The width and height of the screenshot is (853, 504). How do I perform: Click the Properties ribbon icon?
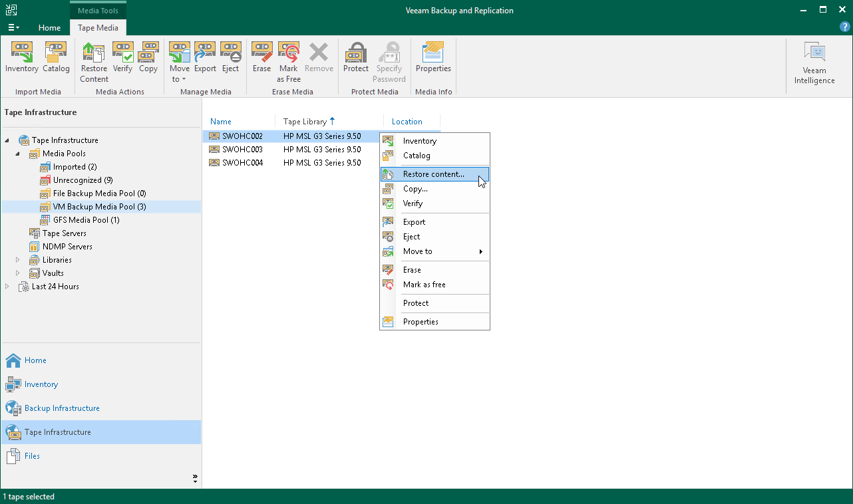[433, 58]
